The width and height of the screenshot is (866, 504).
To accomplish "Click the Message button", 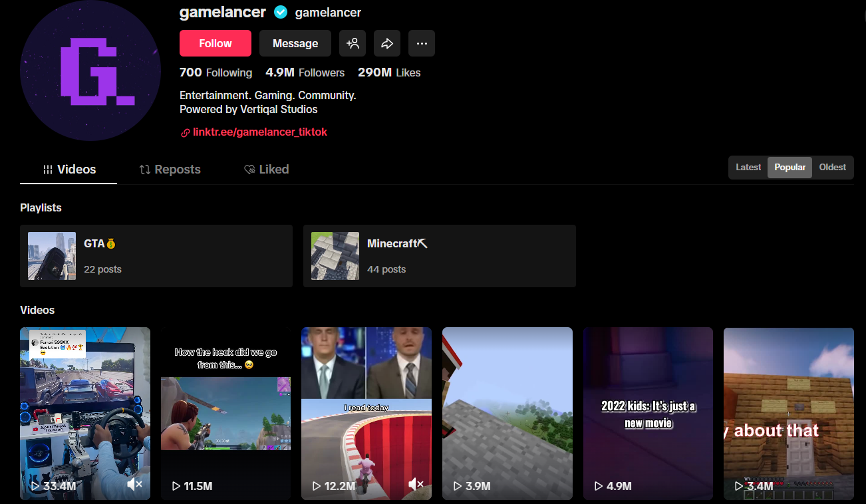I will pyautogui.click(x=295, y=43).
